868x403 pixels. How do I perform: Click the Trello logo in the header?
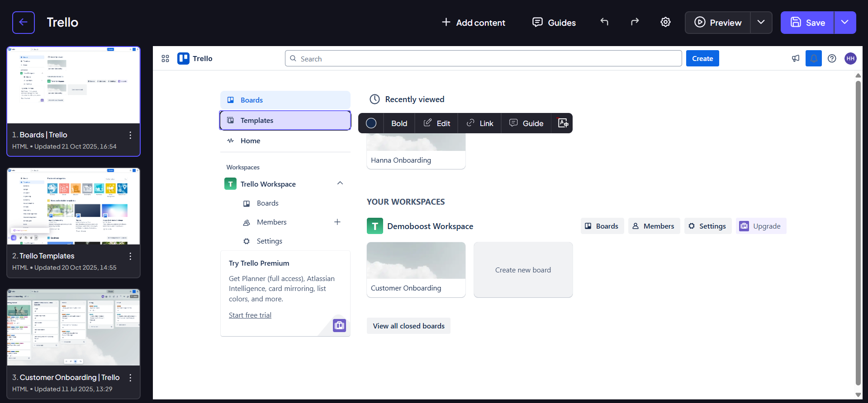195,58
